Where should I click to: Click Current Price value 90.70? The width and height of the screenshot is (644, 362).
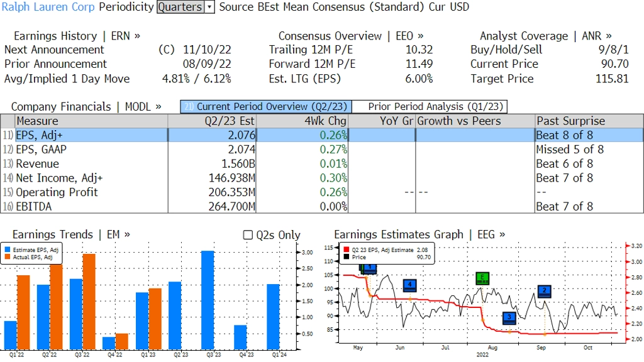point(615,64)
